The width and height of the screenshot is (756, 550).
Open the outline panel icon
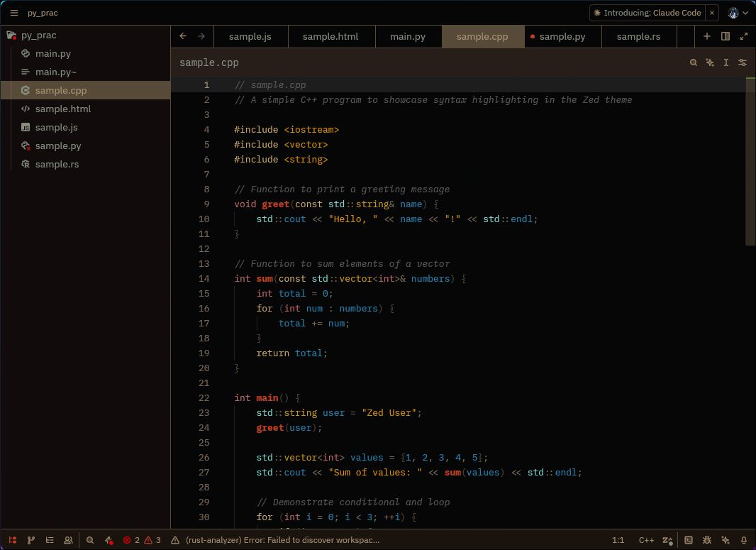pyautogui.click(x=50, y=540)
